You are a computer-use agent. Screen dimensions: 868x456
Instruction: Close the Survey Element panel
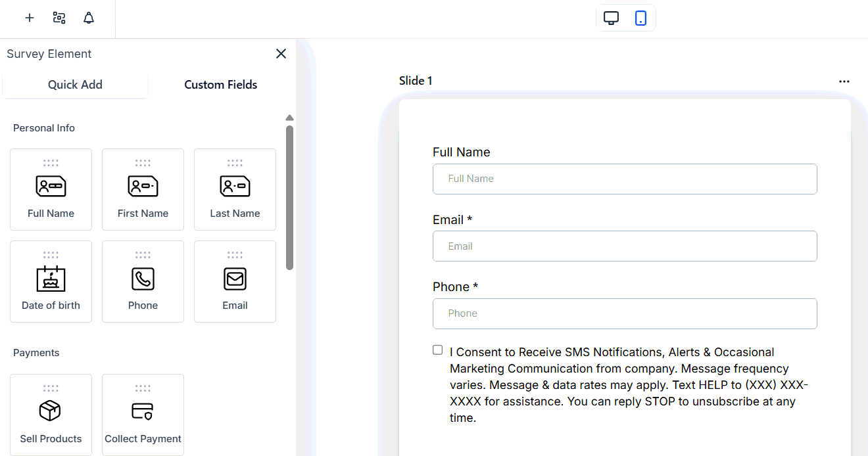pyautogui.click(x=281, y=53)
